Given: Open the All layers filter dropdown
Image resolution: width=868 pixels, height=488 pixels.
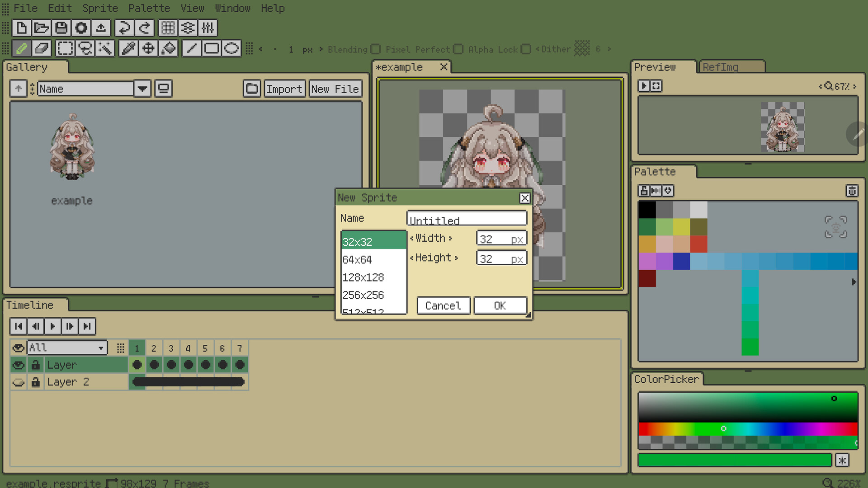Looking at the screenshot, I should (100, 347).
